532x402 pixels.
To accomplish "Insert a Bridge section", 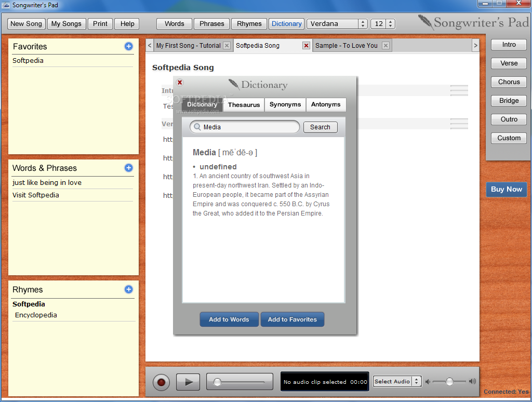I will pos(509,101).
